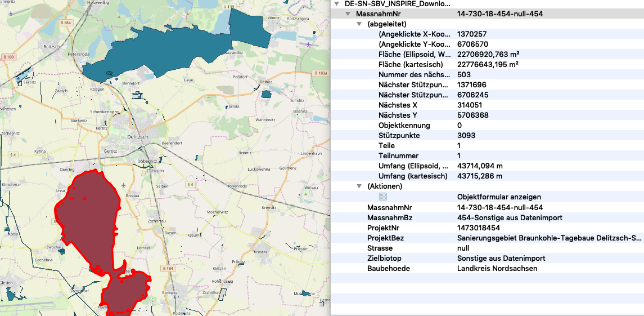Image resolution: width=644 pixels, height=316 pixels.
Task: Click the B 183a road shield
Action: click(x=321, y=73)
